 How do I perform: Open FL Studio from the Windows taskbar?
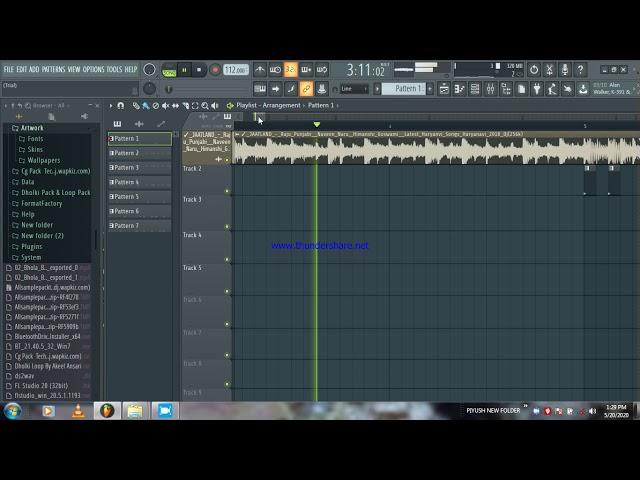[x=107, y=411]
